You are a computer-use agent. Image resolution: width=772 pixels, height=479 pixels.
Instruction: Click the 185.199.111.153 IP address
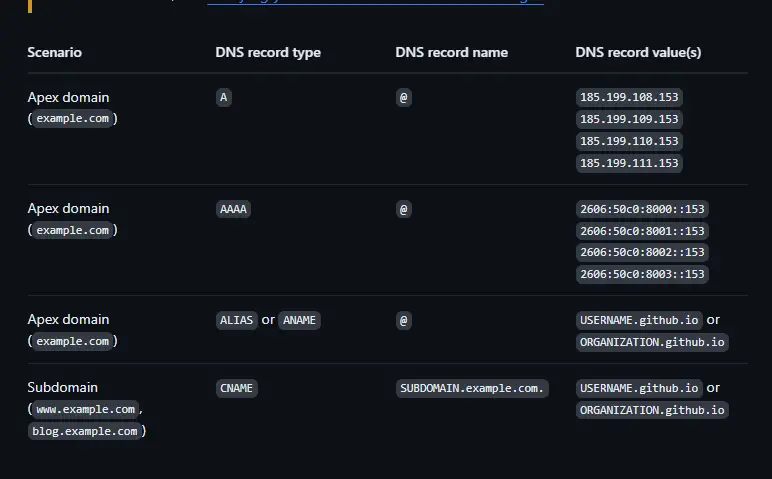pos(629,163)
